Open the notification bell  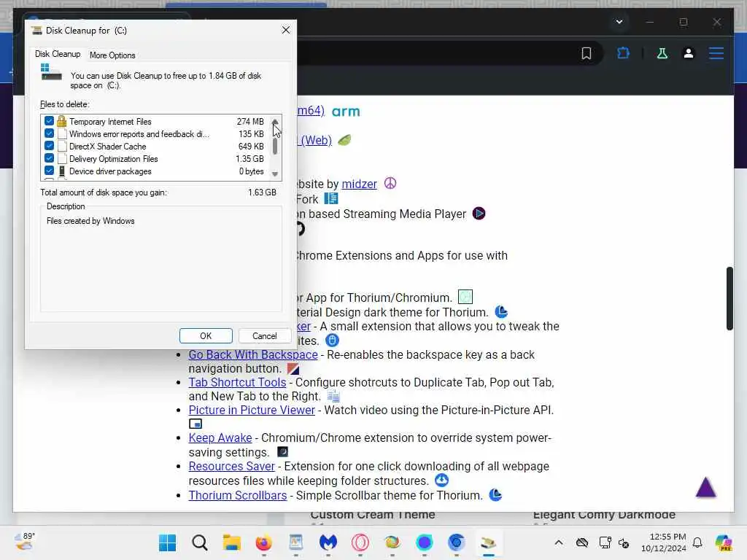tap(697, 542)
